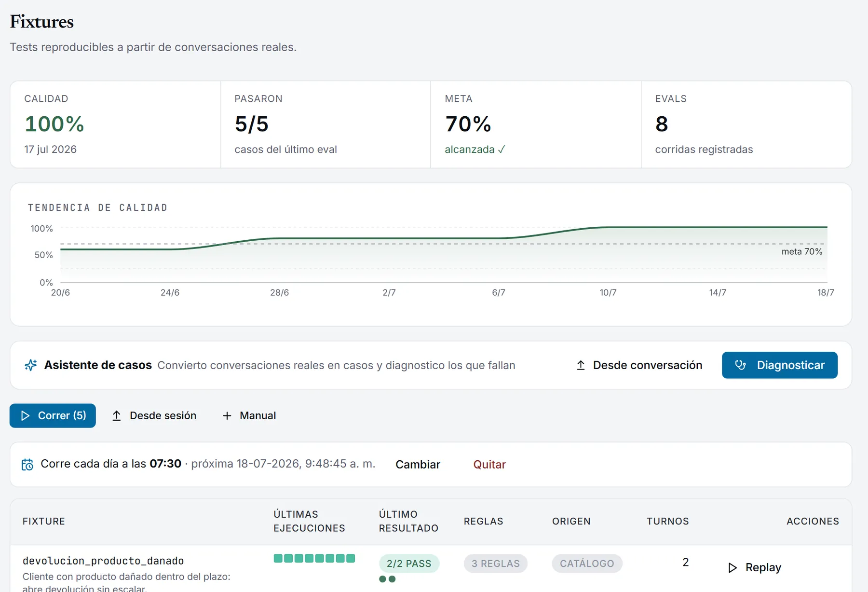Click the upload icon next to Desde sesión
The width and height of the screenshot is (868, 592).
(116, 415)
